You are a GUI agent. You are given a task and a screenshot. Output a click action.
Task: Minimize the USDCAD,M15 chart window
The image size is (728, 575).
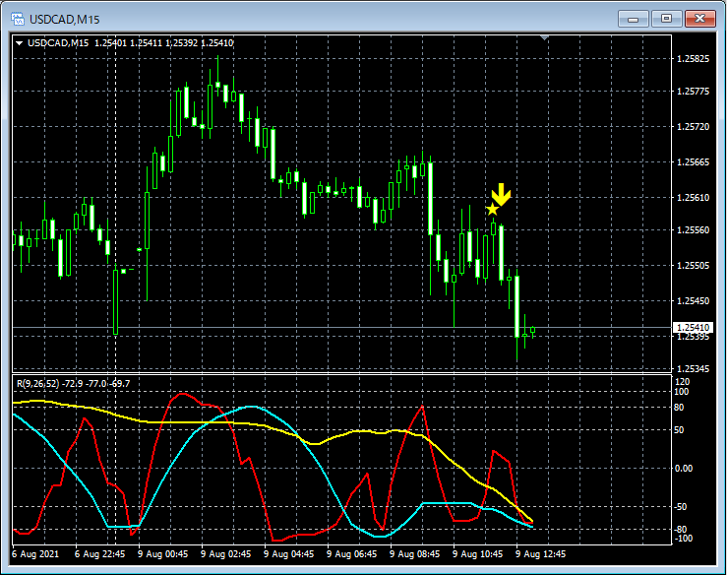pyautogui.click(x=633, y=19)
